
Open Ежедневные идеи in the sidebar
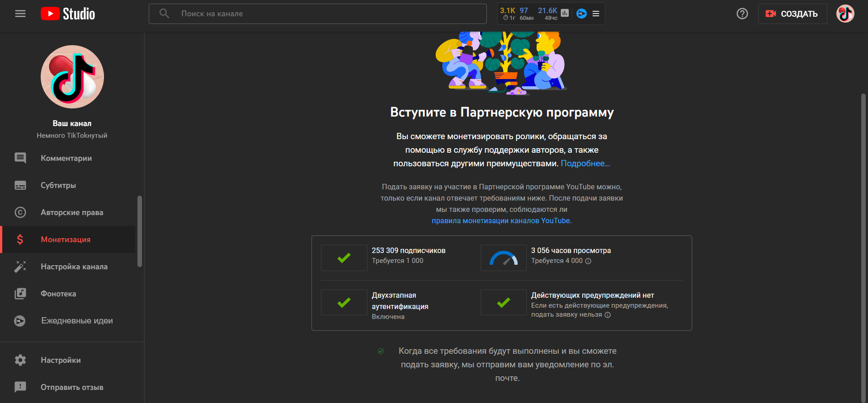pos(77,321)
